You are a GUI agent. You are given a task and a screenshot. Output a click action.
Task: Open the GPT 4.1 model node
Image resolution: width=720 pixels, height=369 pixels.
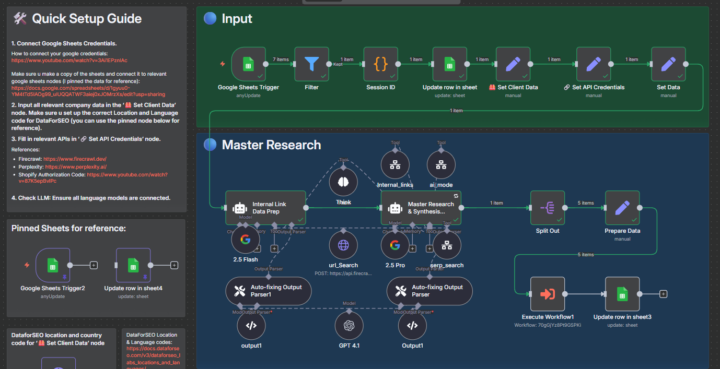(x=349, y=325)
